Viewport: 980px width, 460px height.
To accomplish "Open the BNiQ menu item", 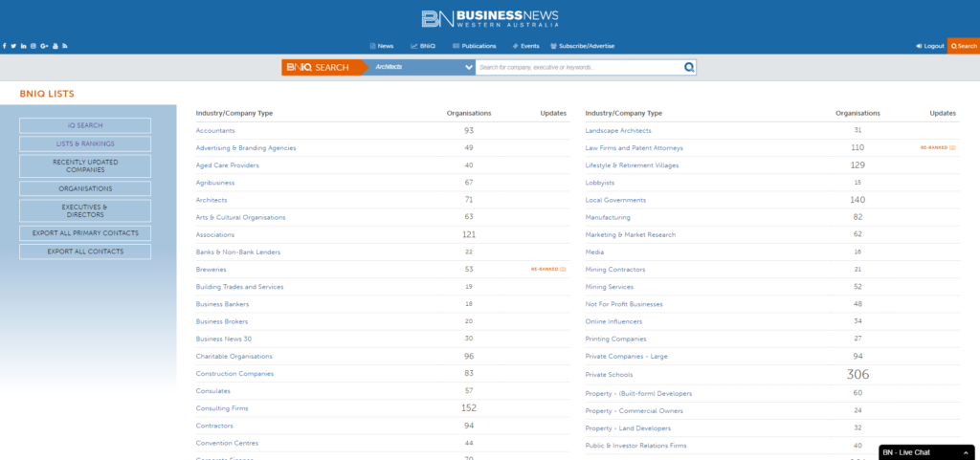I will tap(423, 46).
